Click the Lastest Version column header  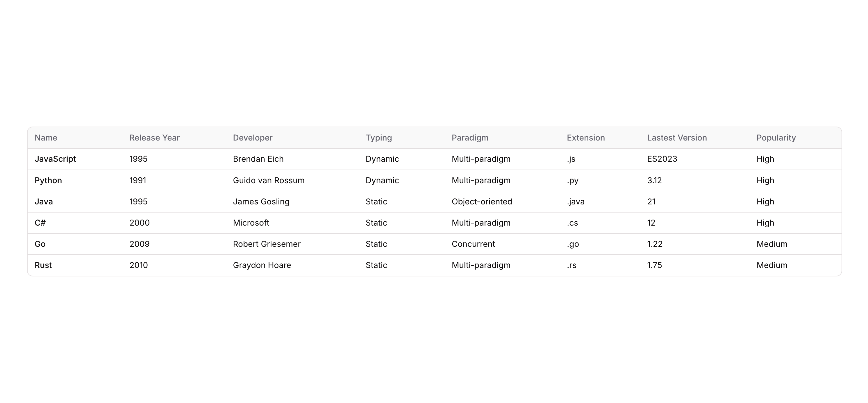tap(677, 138)
